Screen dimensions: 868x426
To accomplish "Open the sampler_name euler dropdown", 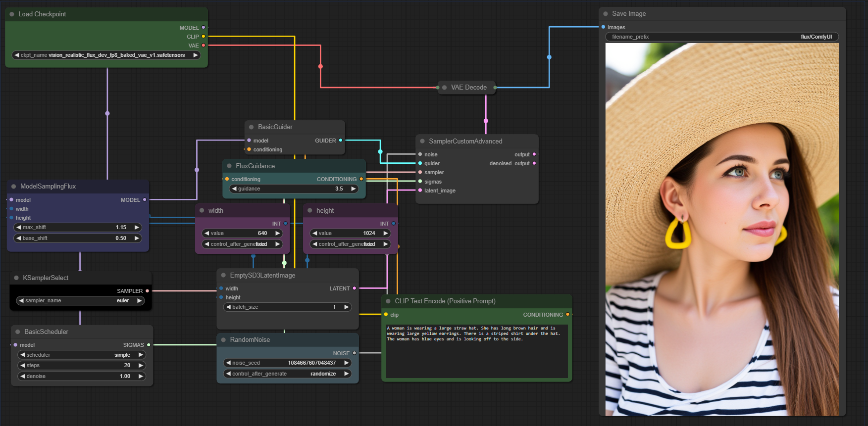I will [x=80, y=301].
